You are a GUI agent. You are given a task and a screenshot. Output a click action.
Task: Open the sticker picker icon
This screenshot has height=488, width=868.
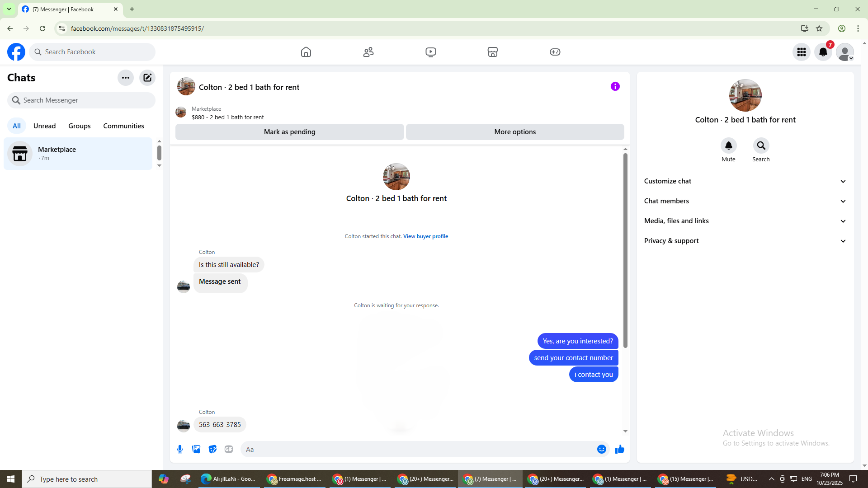(212, 449)
